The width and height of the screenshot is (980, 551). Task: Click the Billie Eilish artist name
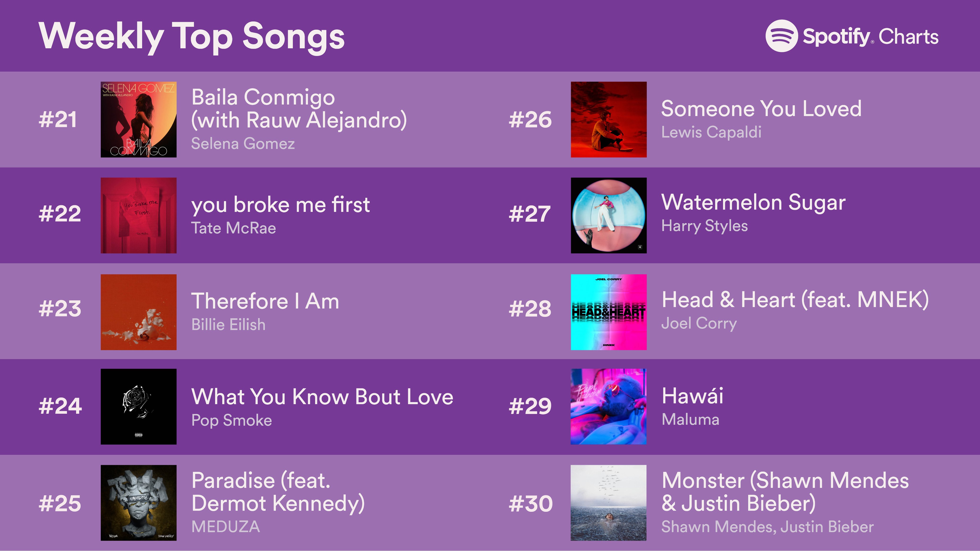(228, 325)
